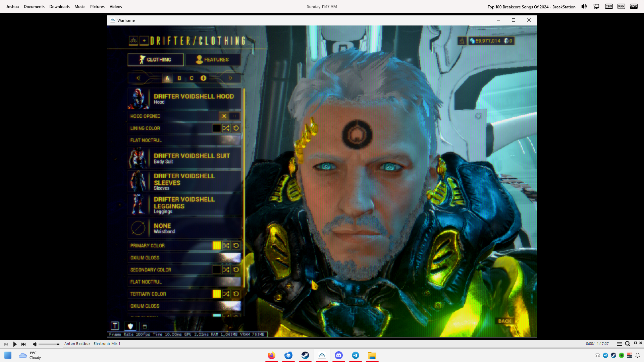Image resolution: width=644 pixels, height=362 pixels.
Task: Add a new appearance slot with plus
Action: pos(203,78)
